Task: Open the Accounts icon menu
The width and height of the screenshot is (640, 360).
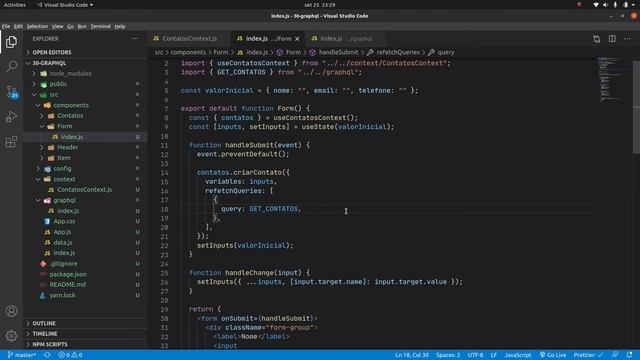Action: (11, 311)
